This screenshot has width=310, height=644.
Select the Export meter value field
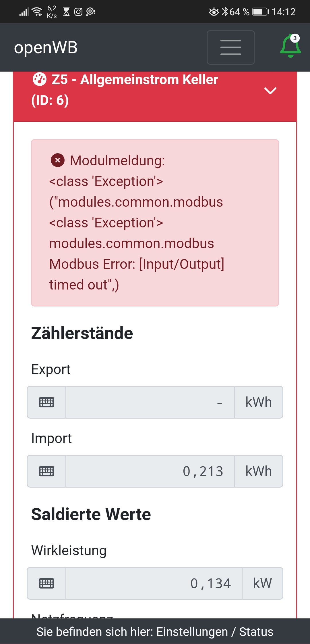(x=150, y=402)
